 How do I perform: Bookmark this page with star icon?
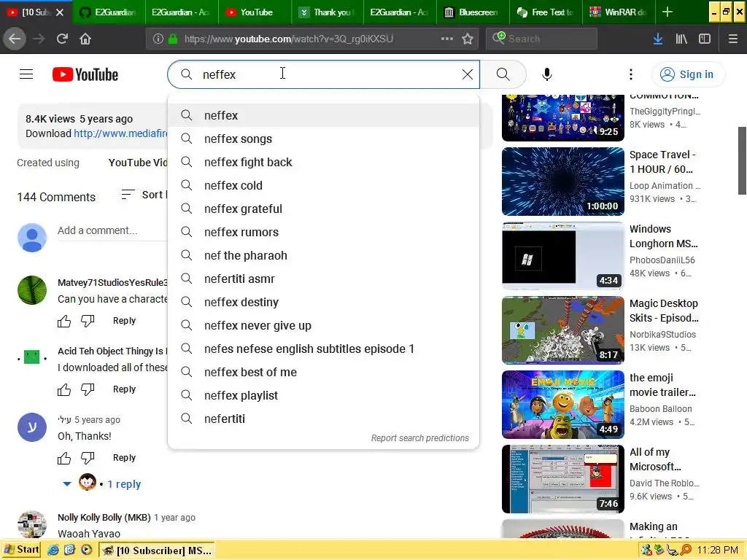(x=468, y=39)
